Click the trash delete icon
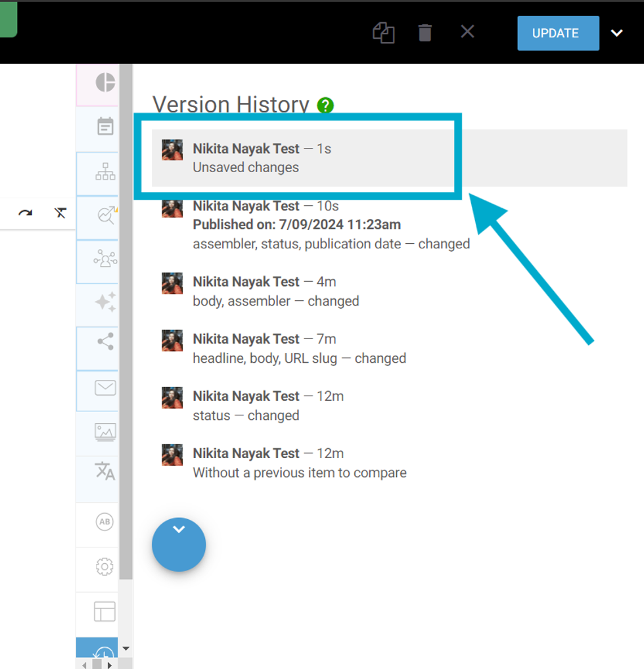Image resolution: width=644 pixels, height=669 pixels. [425, 33]
